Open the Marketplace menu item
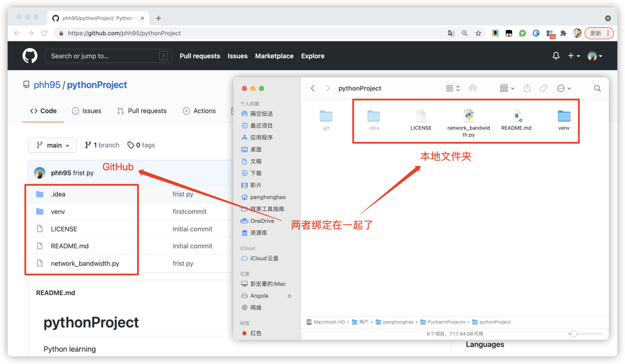625x364 pixels. (x=274, y=56)
